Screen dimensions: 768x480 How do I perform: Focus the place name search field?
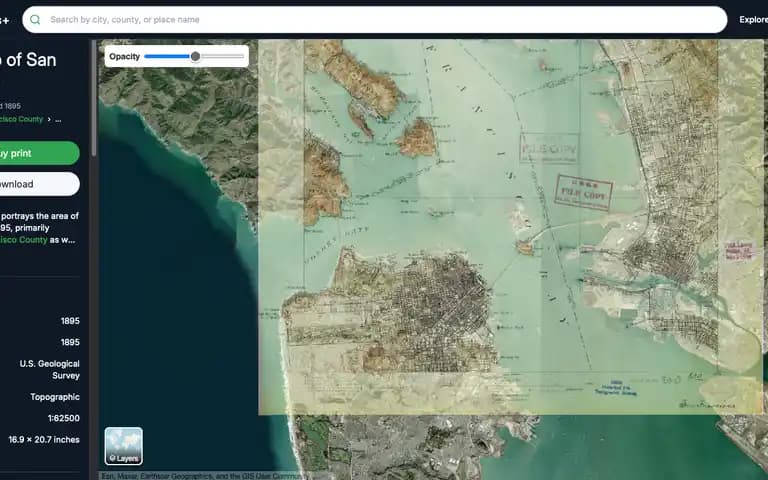tap(375, 20)
